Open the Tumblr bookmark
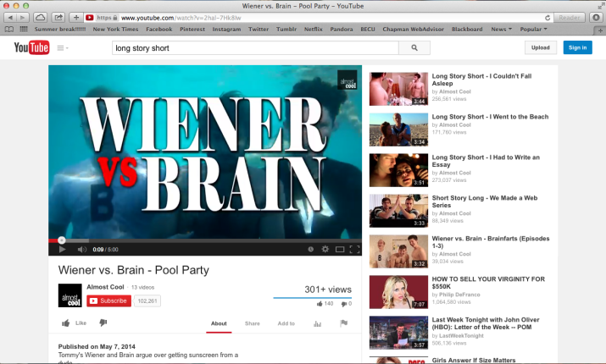Image resolution: width=606 pixels, height=364 pixels. tap(286, 30)
